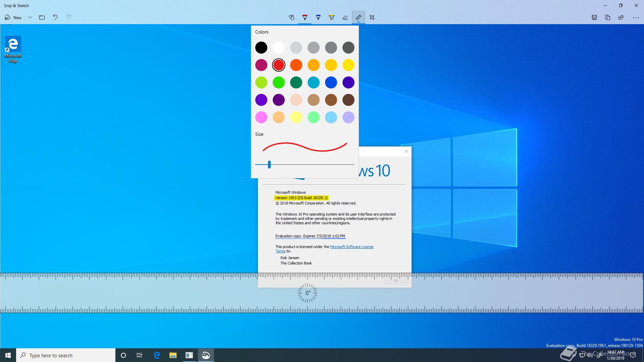
Task: Select the Touch Writing tool
Action: pyautogui.click(x=291, y=17)
